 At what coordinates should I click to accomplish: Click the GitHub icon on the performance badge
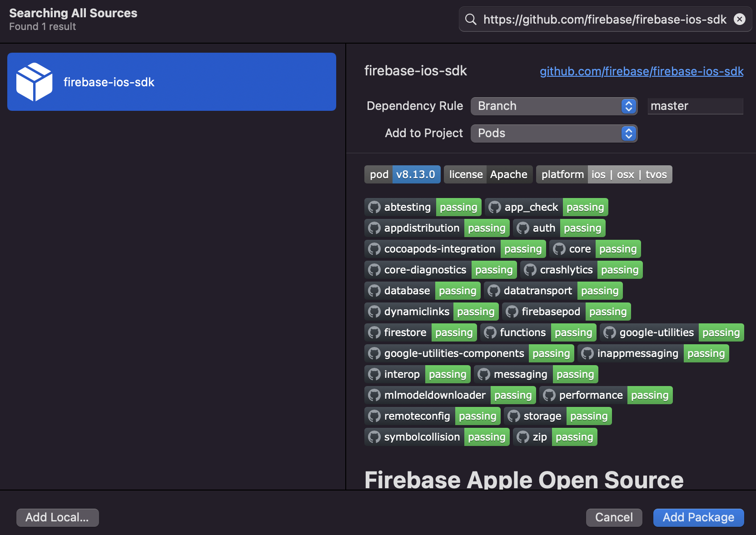[x=549, y=395]
